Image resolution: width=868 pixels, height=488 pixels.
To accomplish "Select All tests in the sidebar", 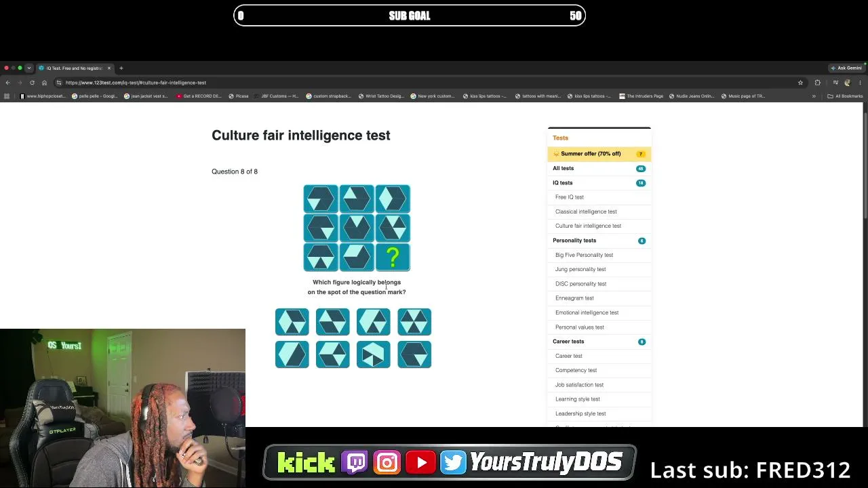I will 599,168.
